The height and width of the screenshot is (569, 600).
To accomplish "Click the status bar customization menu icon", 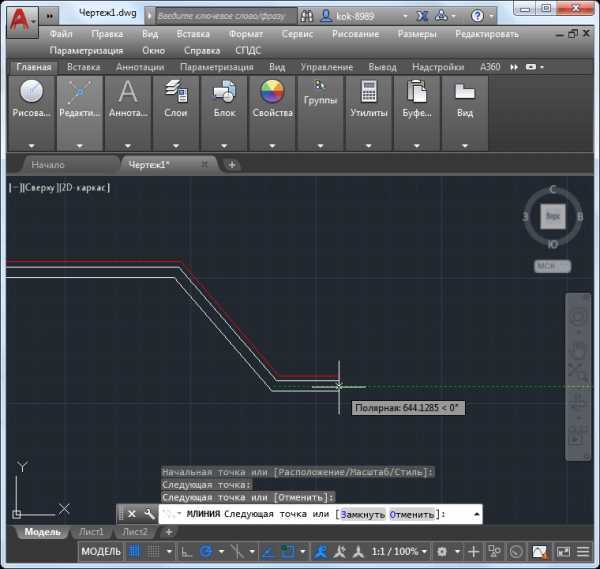I will click(x=583, y=551).
